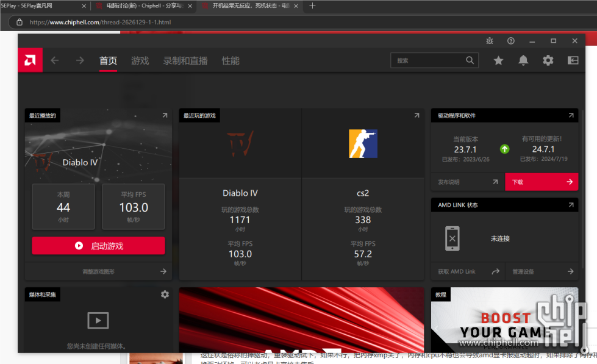
Task: Switch to the 游戏 tab
Action: pyautogui.click(x=140, y=60)
